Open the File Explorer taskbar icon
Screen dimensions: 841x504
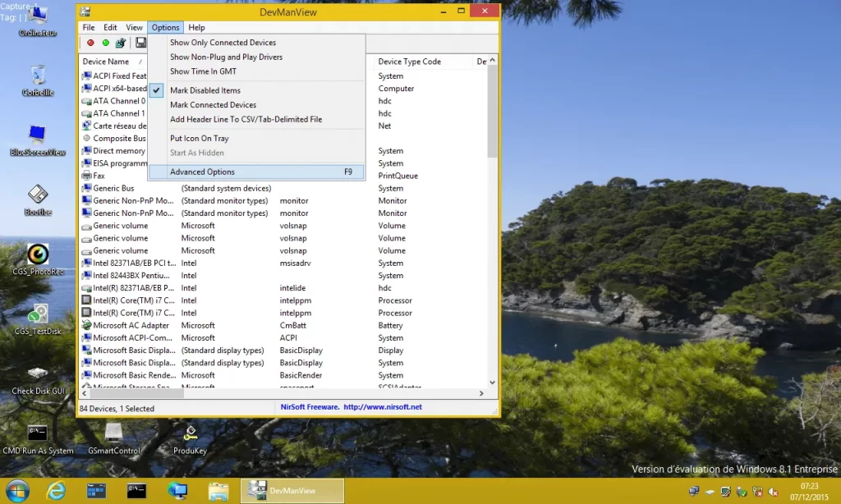[x=218, y=491]
